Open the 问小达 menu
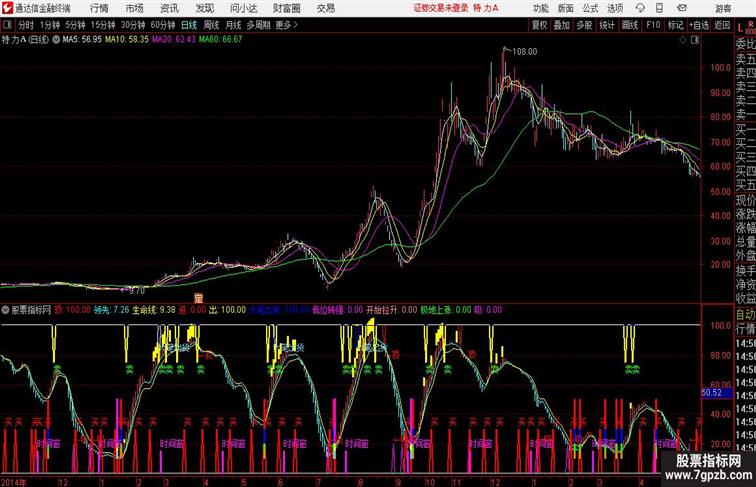The height and width of the screenshot is (487, 756). (243, 8)
